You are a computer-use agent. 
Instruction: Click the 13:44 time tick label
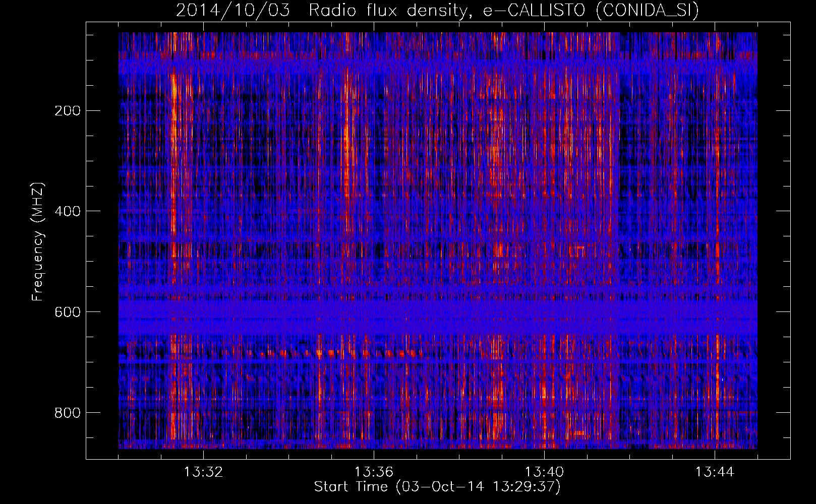tap(715, 472)
